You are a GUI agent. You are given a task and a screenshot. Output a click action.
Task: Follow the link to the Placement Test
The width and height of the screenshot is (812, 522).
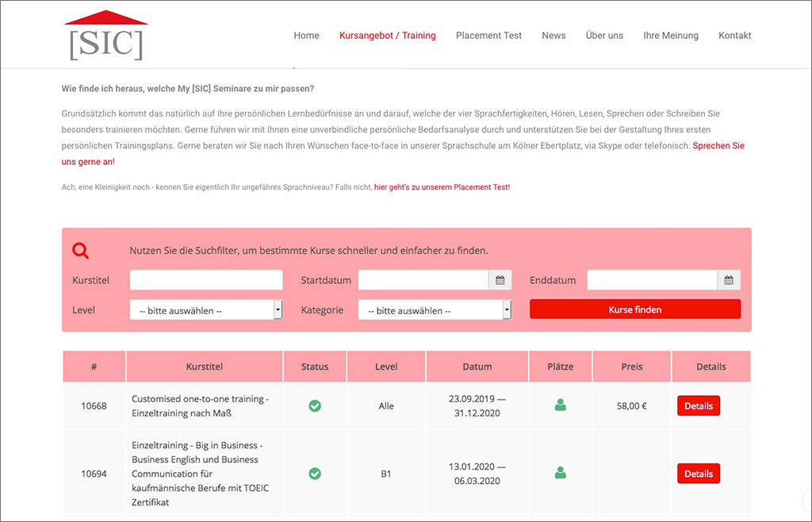point(442,187)
